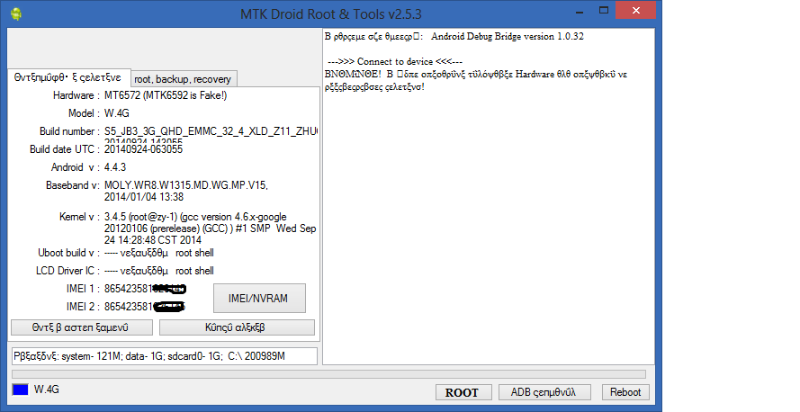The height and width of the screenshot is (412, 800).
Task: Click the Android robot app icon
Action: (x=16, y=14)
